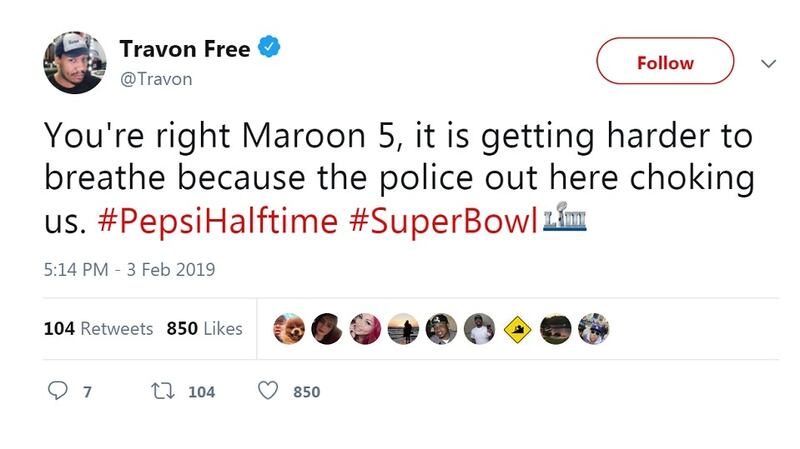Screen dimensions: 800x449
Task: Click the Travon Free display name
Action: coord(185,48)
